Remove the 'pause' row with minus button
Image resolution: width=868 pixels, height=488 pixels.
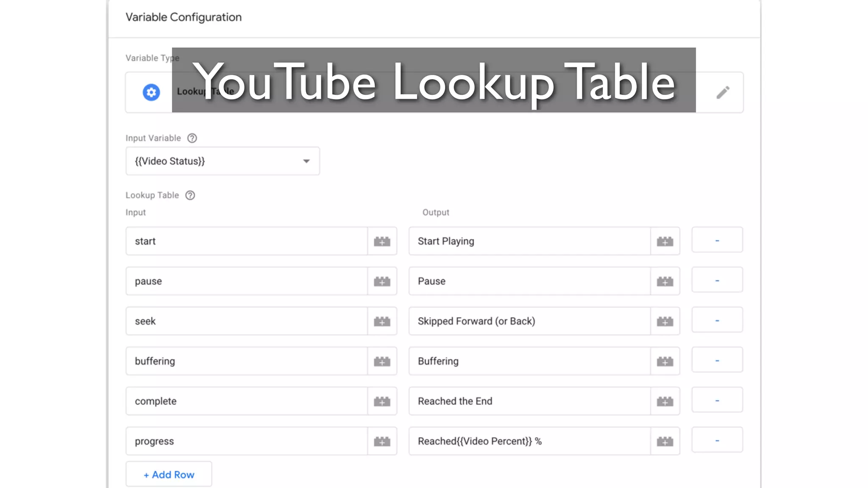point(717,280)
